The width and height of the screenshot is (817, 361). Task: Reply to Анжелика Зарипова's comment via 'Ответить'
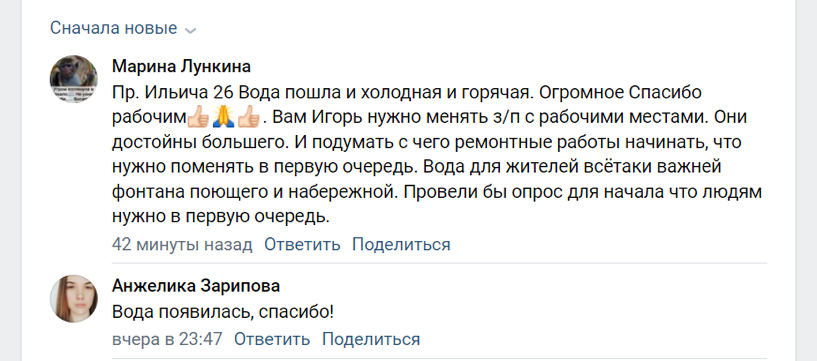click(x=272, y=339)
